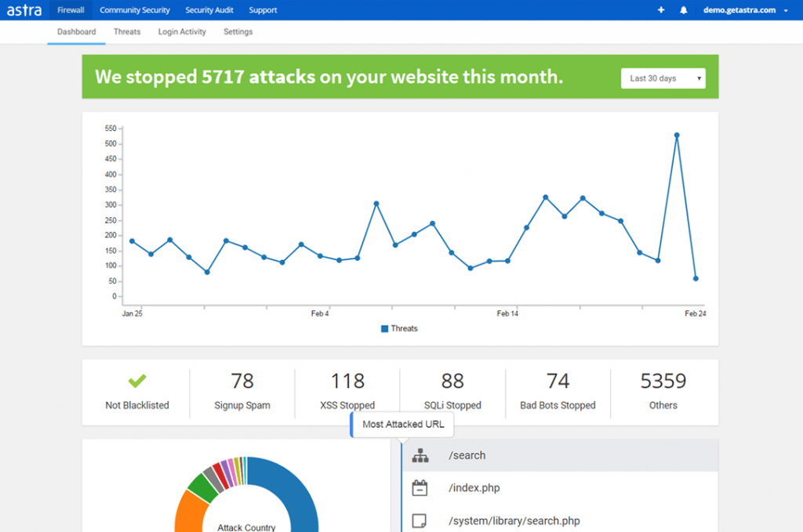Click the plus icon in the top bar

660,9
